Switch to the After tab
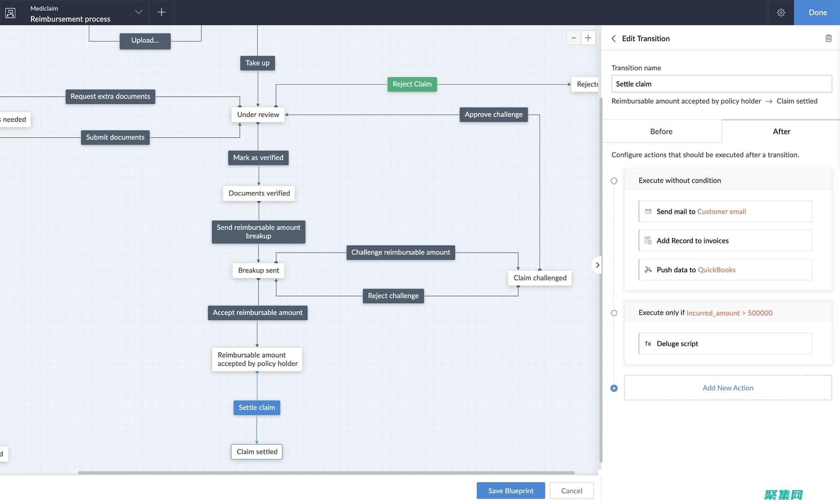The image size is (840, 504). pos(781,131)
